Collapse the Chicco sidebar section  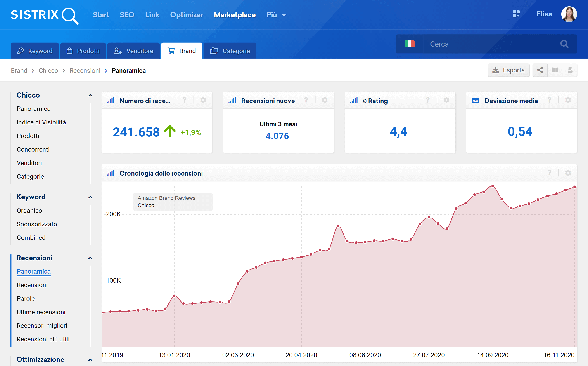tap(90, 95)
